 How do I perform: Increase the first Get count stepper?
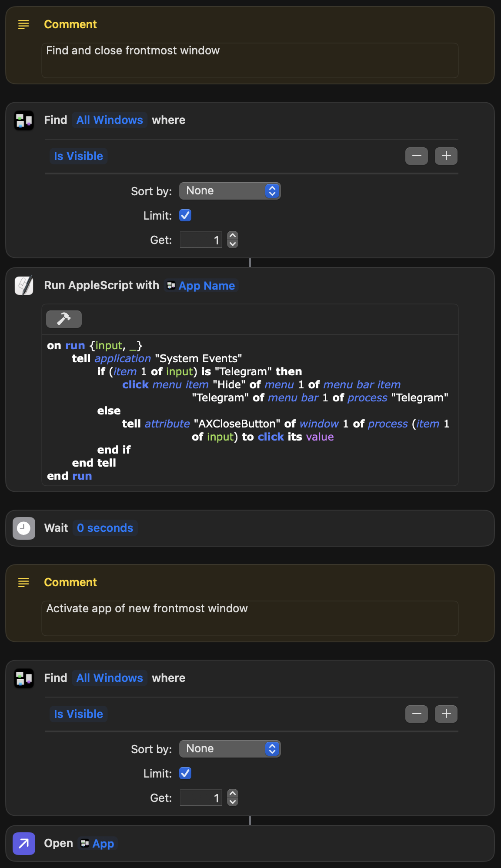233,236
